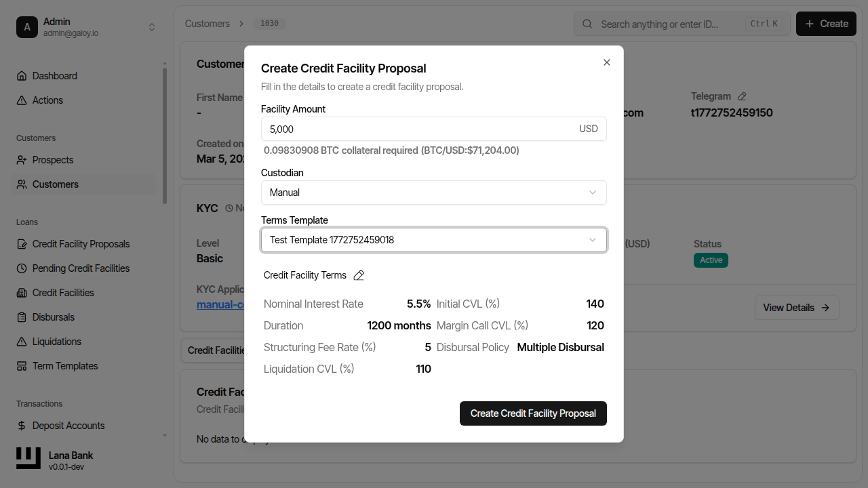Open the manual-c KYC application link
The width and height of the screenshot is (868, 488).
(x=217, y=304)
